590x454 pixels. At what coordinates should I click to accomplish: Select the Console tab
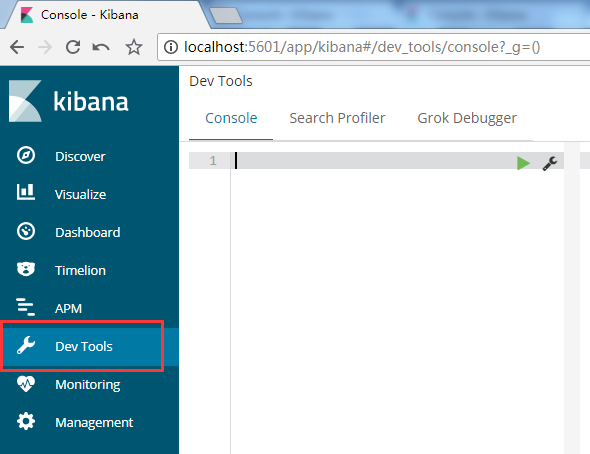click(231, 118)
